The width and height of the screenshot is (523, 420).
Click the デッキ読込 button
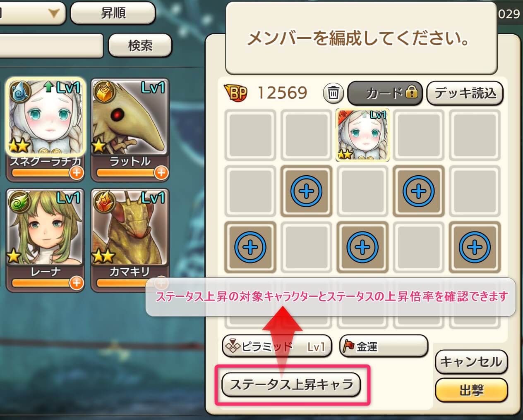coord(465,93)
